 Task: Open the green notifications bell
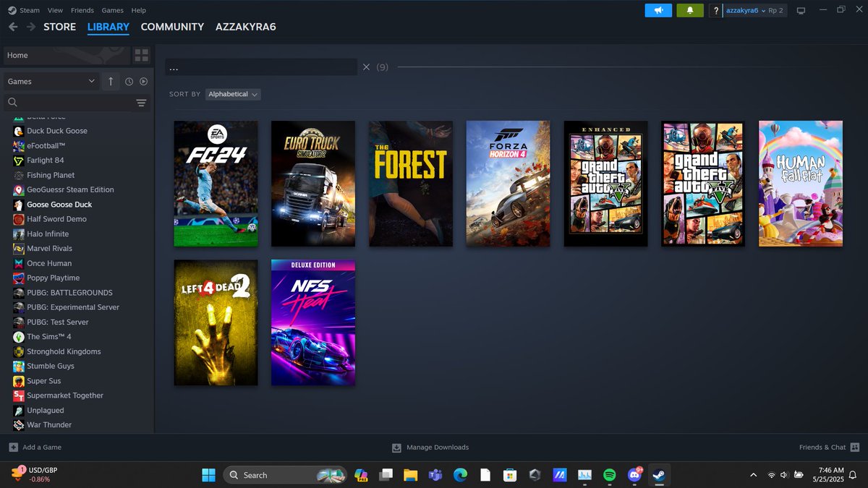point(690,11)
